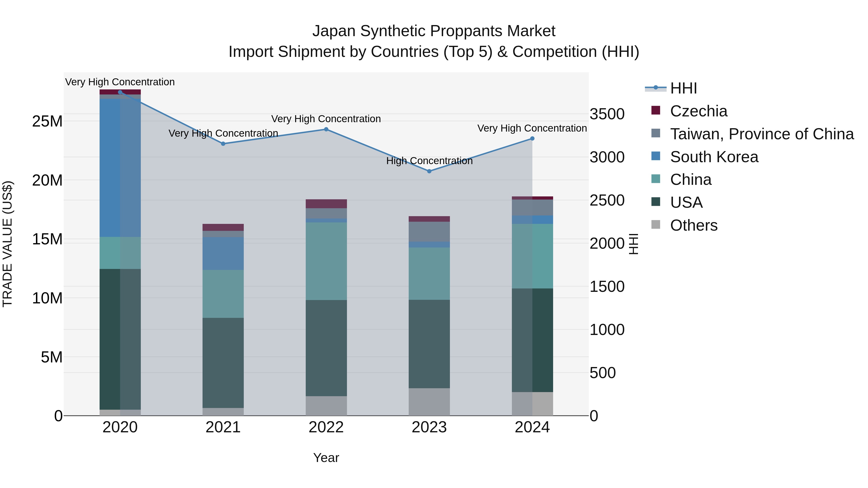The image size is (868, 488).
Task: Select the 2024 HHI data point
Action: point(532,138)
